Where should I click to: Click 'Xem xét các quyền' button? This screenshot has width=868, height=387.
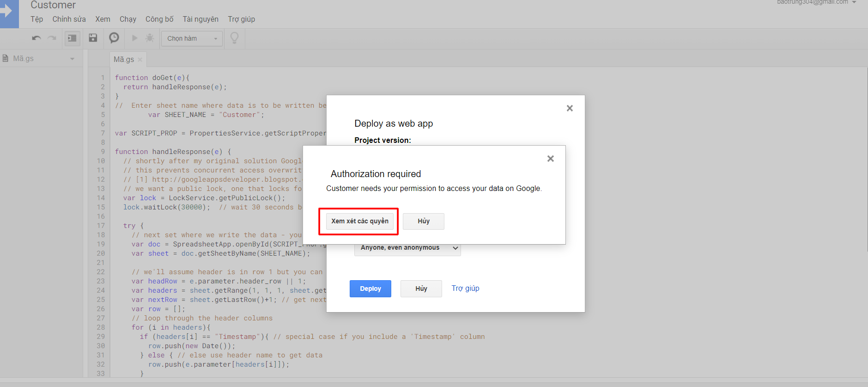click(x=359, y=221)
